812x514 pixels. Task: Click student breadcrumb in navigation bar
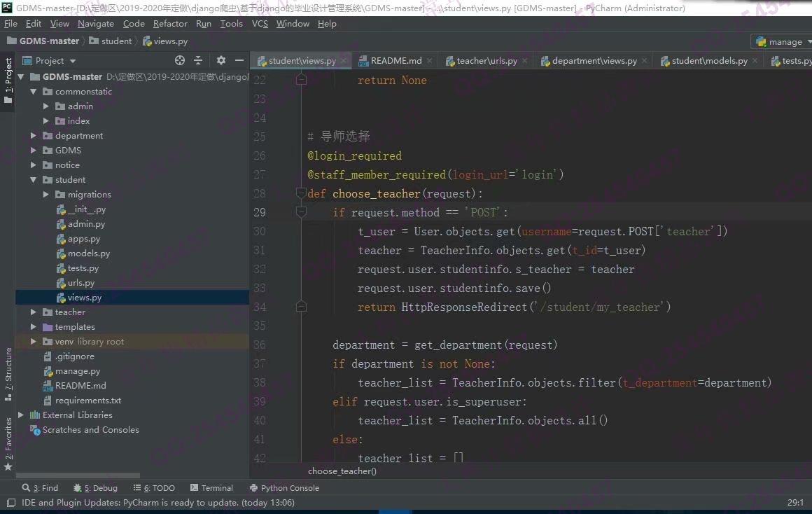[x=111, y=41]
